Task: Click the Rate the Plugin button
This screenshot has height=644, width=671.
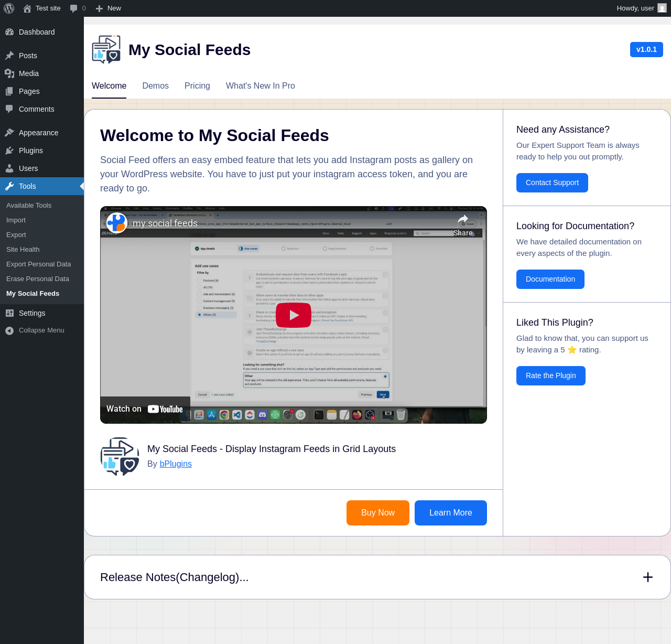Action: click(x=551, y=376)
